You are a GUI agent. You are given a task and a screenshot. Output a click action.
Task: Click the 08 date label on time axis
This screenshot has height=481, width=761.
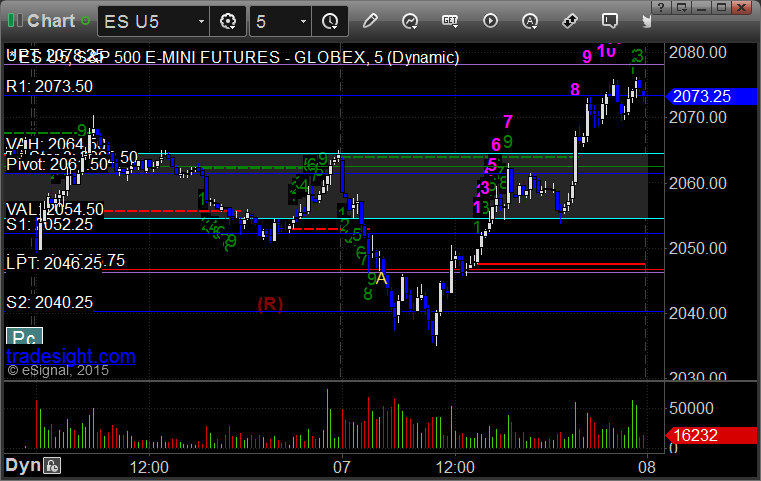646,467
